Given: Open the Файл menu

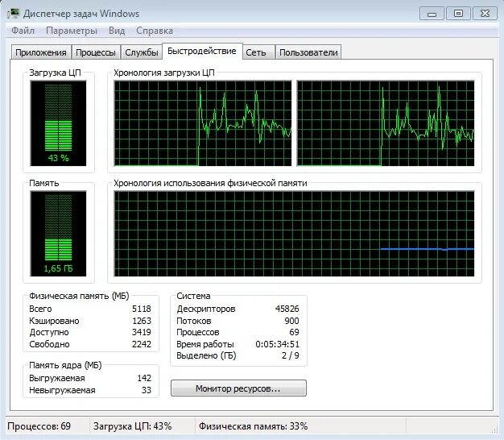Looking at the screenshot, I should [x=23, y=31].
